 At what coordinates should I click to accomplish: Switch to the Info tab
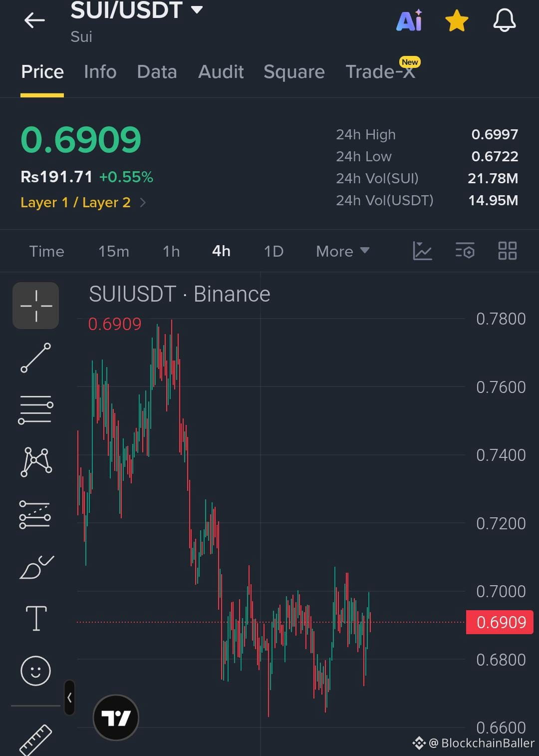coord(100,72)
